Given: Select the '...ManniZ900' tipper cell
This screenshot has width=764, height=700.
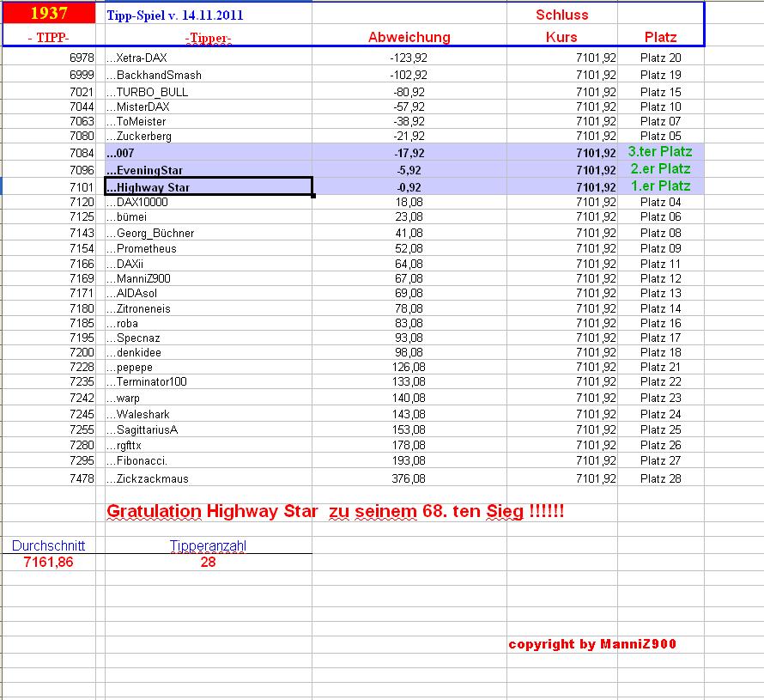Looking at the screenshot, I should point(209,278).
